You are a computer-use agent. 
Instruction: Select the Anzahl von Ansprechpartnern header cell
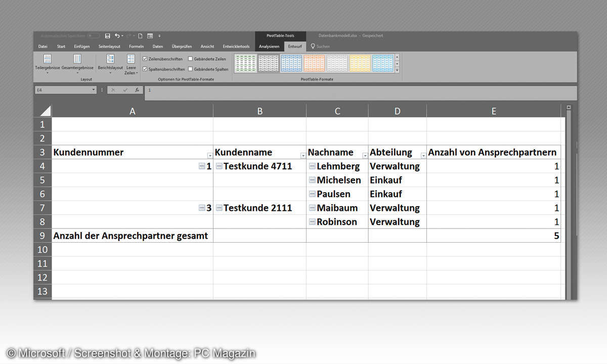click(x=494, y=152)
